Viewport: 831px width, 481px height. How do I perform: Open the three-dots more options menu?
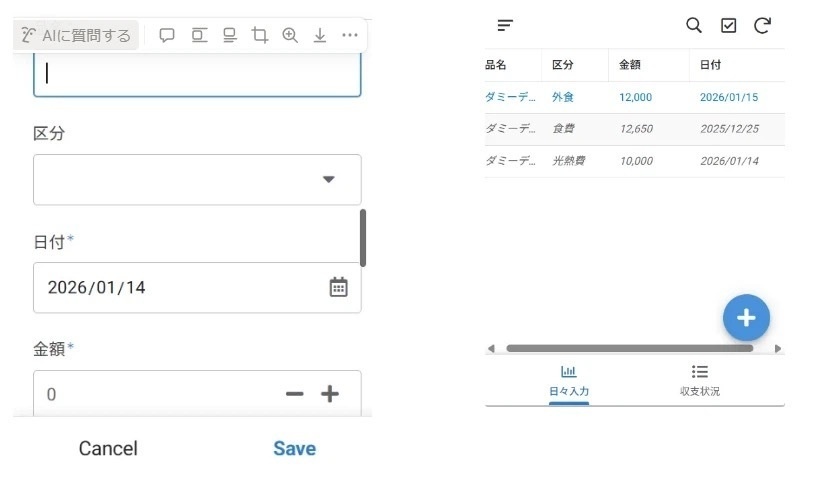pyautogui.click(x=350, y=35)
